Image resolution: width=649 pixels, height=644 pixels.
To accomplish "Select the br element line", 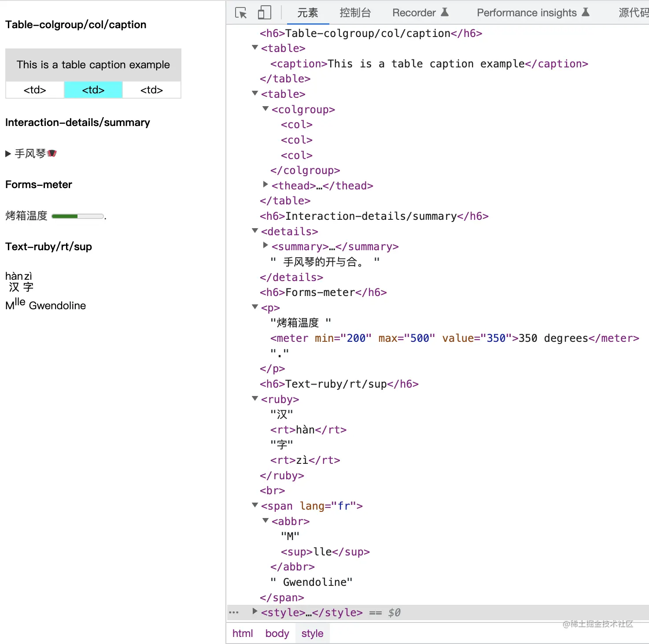I will (x=273, y=491).
